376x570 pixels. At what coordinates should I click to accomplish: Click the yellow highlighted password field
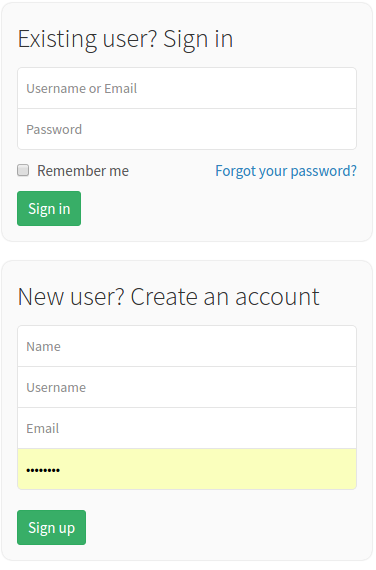point(187,469)
